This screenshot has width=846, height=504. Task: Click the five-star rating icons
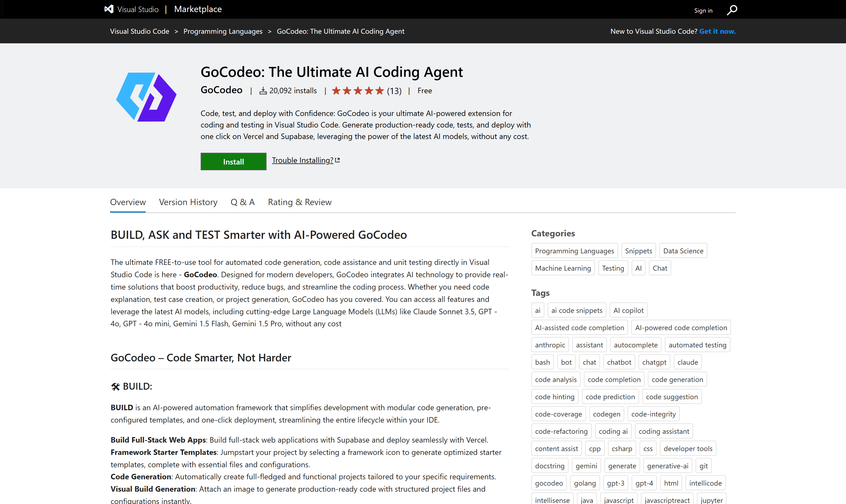(358, 91)
